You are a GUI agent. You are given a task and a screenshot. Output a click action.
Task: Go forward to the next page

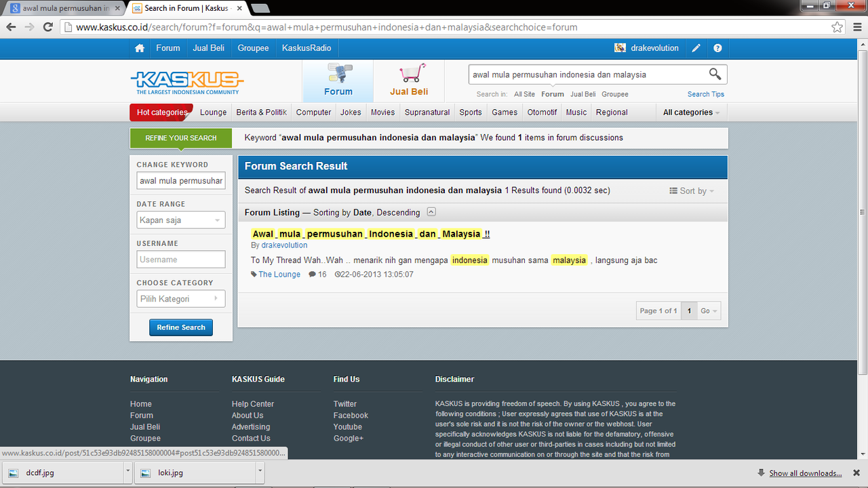pyautogui.click(x=29, y=27)
